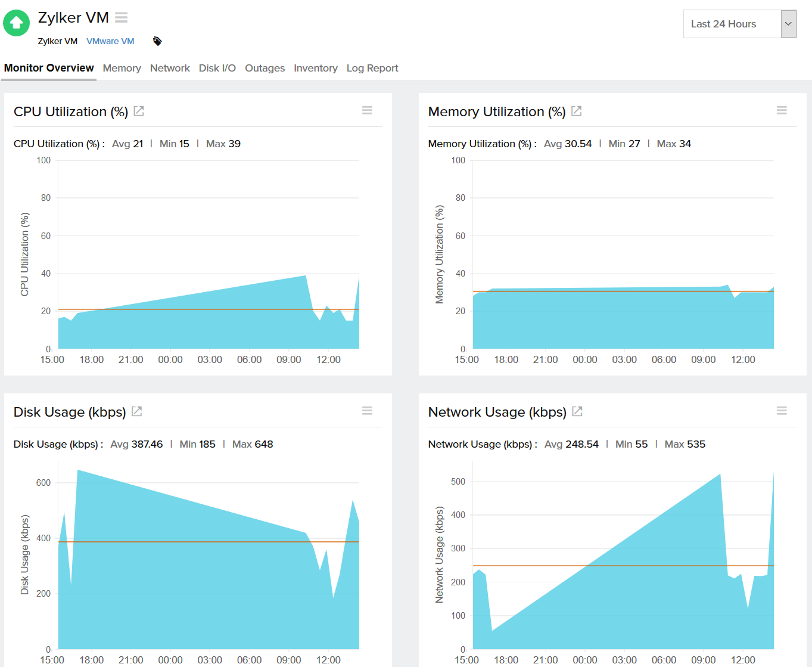
Task: Click the green up-status arrow icon
Action: [16, 23]
